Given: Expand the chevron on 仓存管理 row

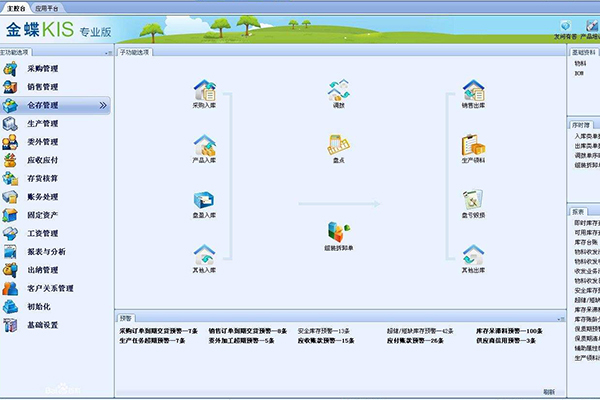Looking at the screenshot, I should click(103, 105).
